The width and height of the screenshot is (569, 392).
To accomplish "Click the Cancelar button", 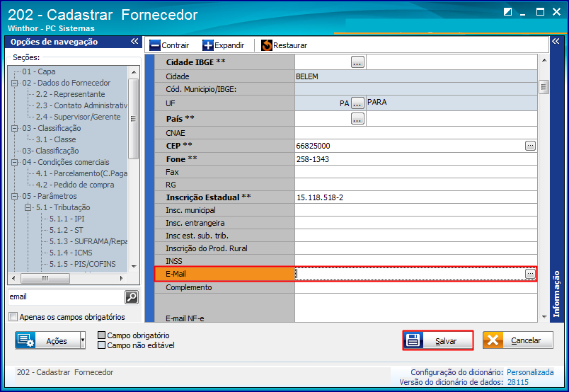I will pyautogui.click(x=518, y=340).
